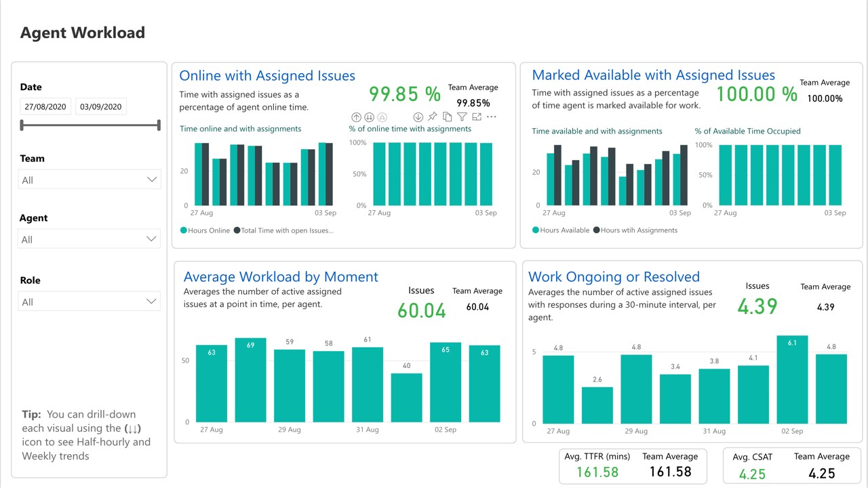Select the Hours Online legend item
868x488 pixels.
click(x=205, y=230)
